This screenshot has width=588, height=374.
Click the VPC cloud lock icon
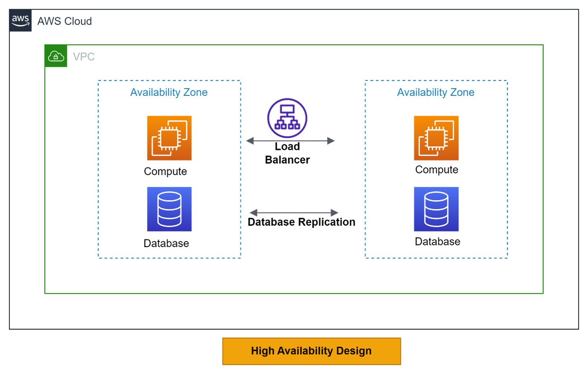(56, 56)
